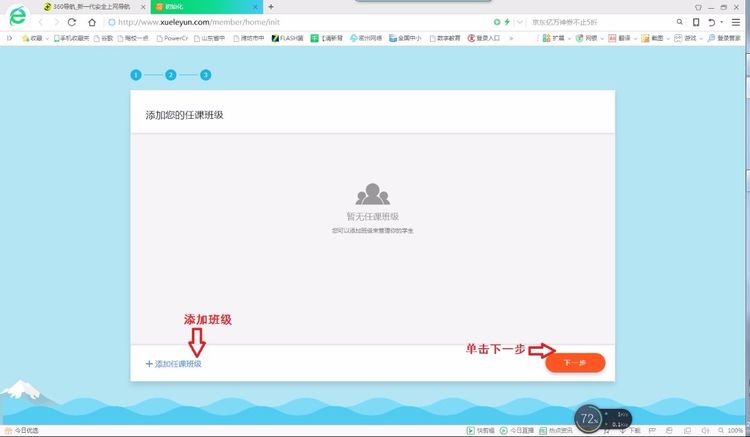Select step 3 circle in progress indicator
This screenshot has width=750, height=437.
[x=205, y=75]
